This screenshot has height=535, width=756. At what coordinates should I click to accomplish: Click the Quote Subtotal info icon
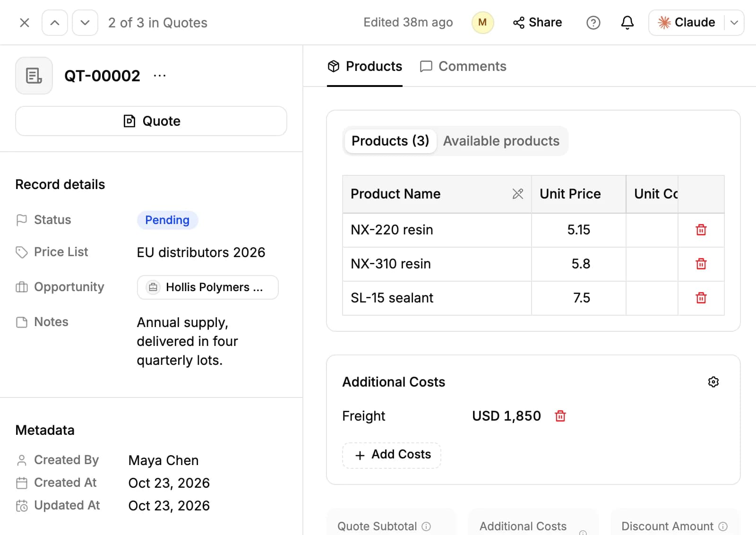click(426, 526)
